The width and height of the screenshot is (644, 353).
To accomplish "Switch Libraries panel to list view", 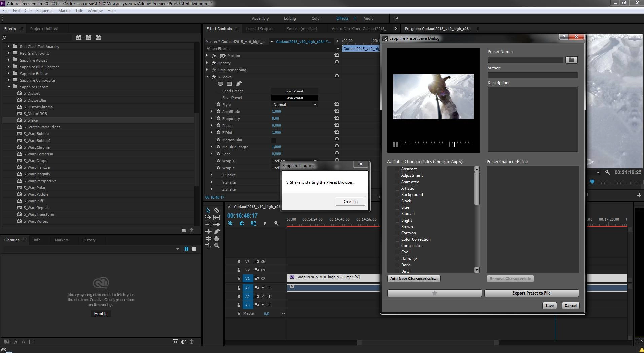I will 194,249.
